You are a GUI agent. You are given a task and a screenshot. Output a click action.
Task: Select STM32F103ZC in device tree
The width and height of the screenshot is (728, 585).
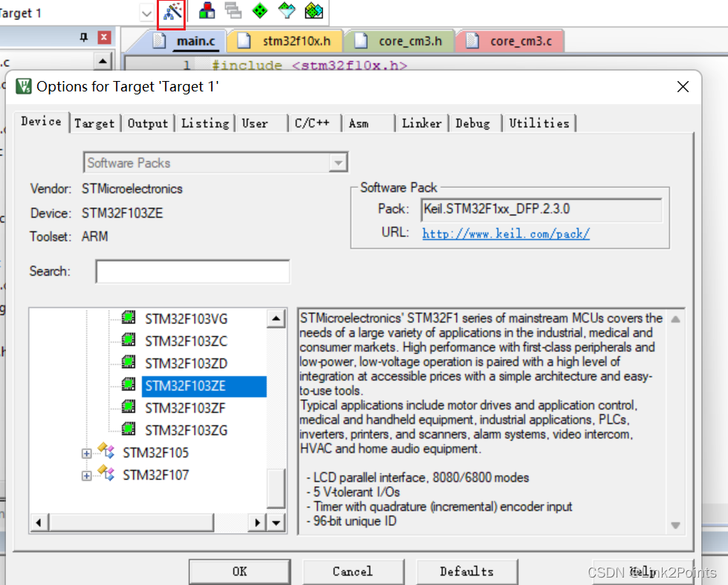(186, 341)
